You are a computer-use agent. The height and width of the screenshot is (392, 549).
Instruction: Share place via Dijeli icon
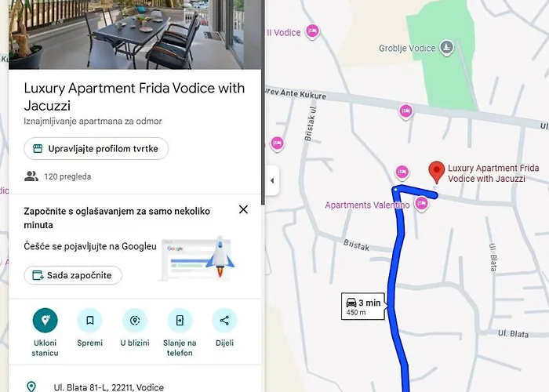[x=224, y=320]
